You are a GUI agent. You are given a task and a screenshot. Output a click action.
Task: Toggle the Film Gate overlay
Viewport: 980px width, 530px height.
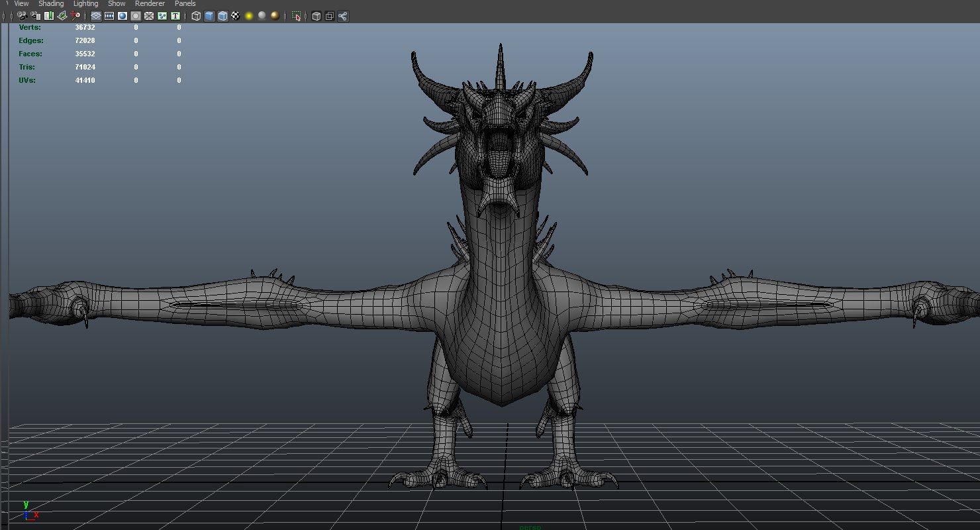(x=109, y=16)
